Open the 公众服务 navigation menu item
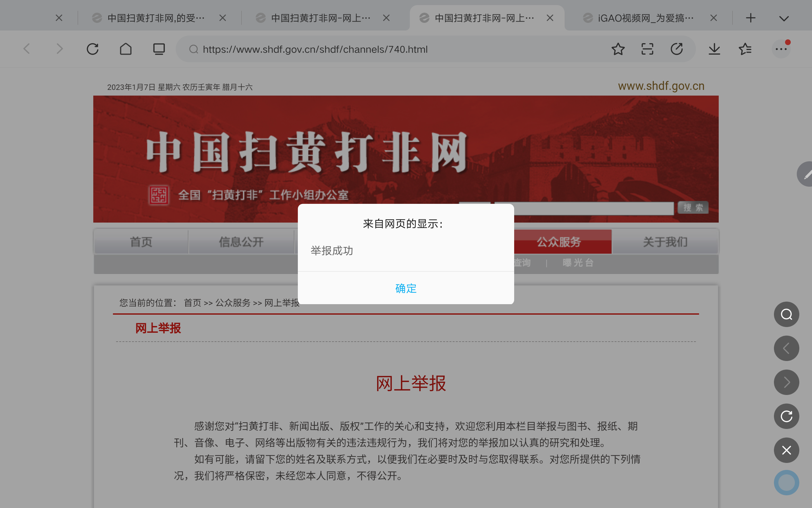 click(x=559, y=242)
